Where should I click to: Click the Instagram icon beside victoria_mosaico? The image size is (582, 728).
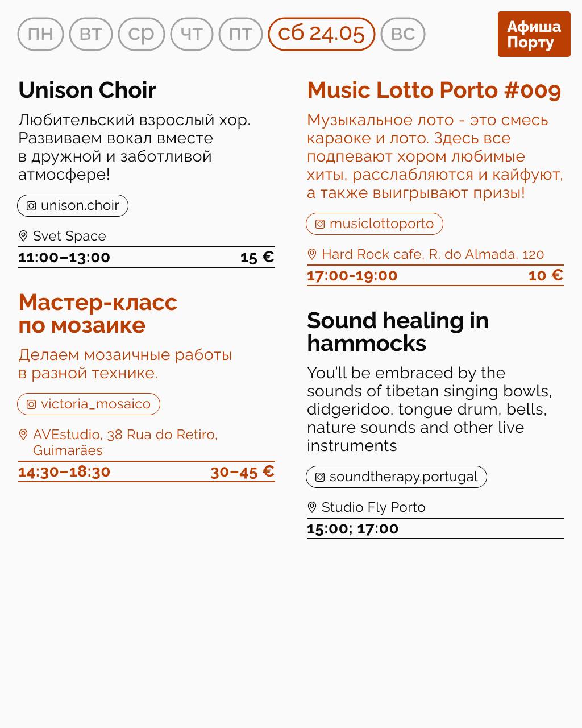click(32, 404)
